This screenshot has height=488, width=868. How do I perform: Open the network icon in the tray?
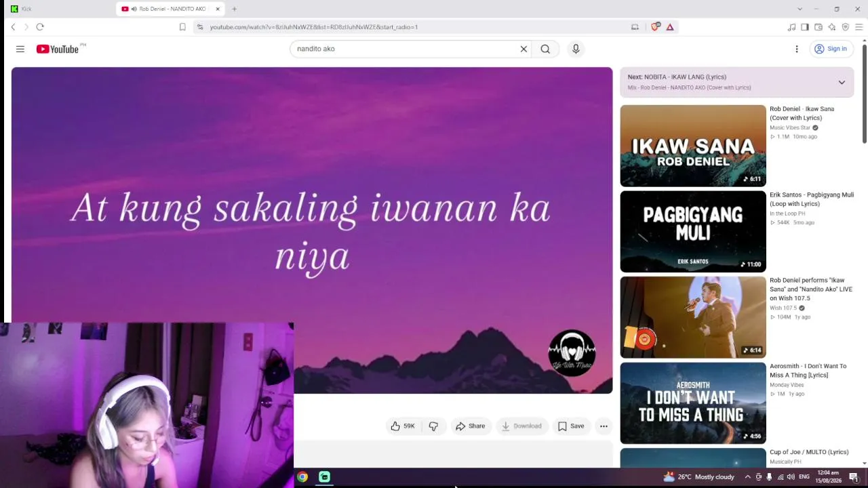tap(781, 477)
